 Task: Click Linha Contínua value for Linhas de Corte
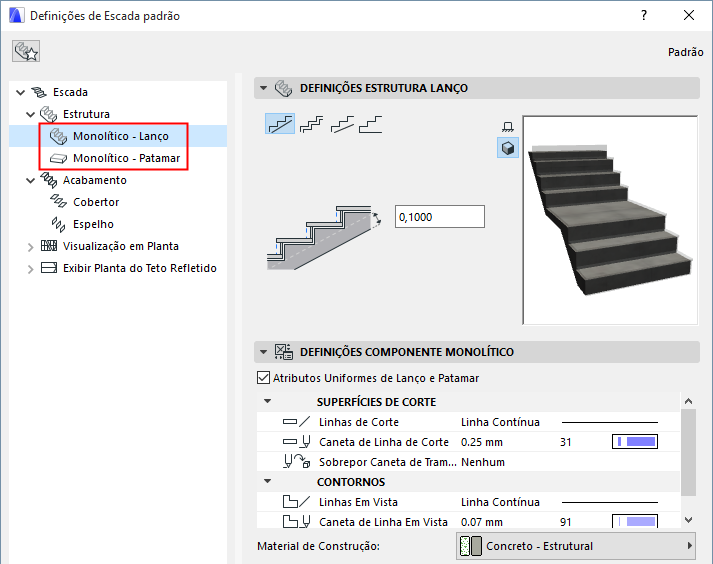[x=500, y=422]
